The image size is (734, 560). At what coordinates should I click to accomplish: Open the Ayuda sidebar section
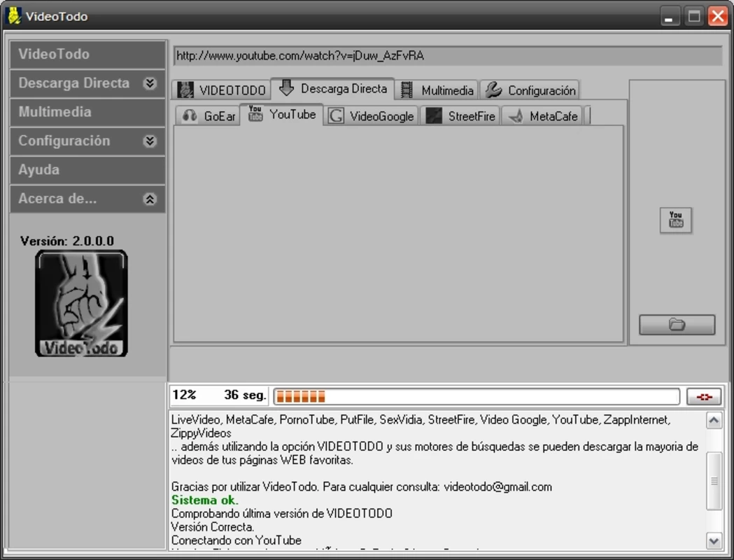click(x=87, y=170)
